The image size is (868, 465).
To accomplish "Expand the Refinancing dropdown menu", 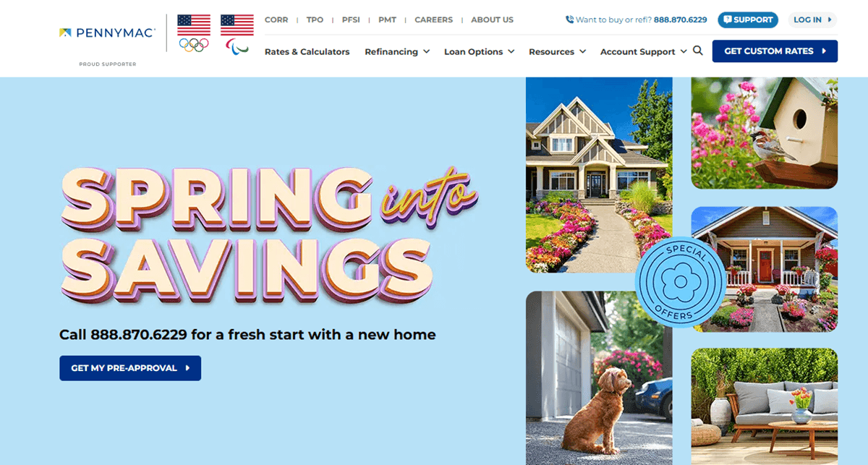I will point(397,52).
